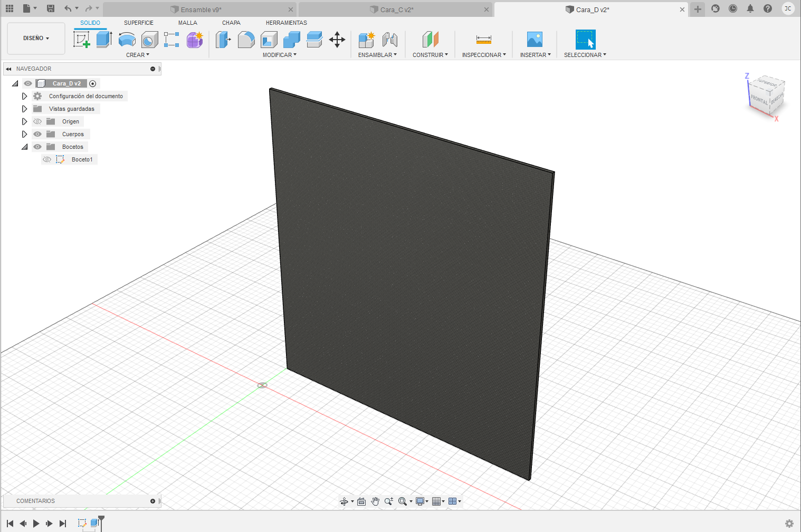Image resolution: width=801 pixels, height=532 pixels.
Task: Expand the Vistas guardadas node
Action: pyautogui.click(x=24, y=109)
